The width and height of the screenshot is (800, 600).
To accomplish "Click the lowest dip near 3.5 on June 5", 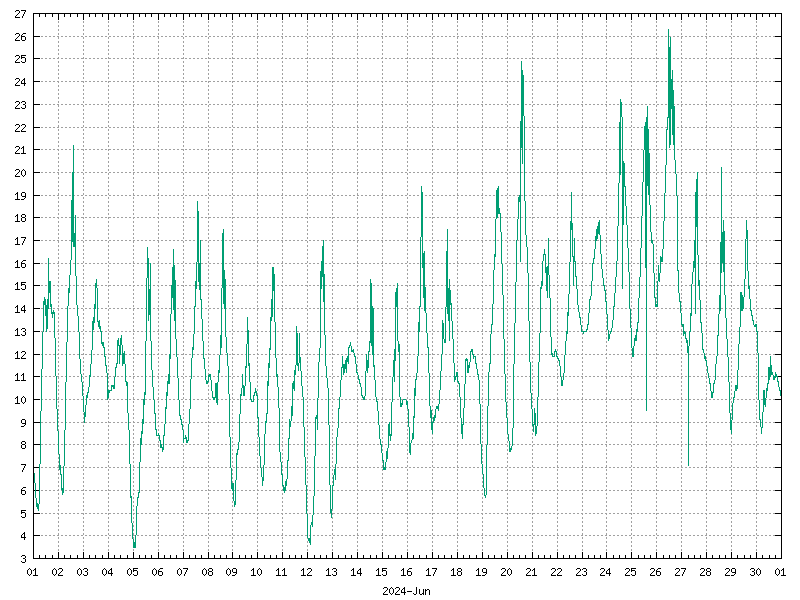I will [x=135, y=547].
